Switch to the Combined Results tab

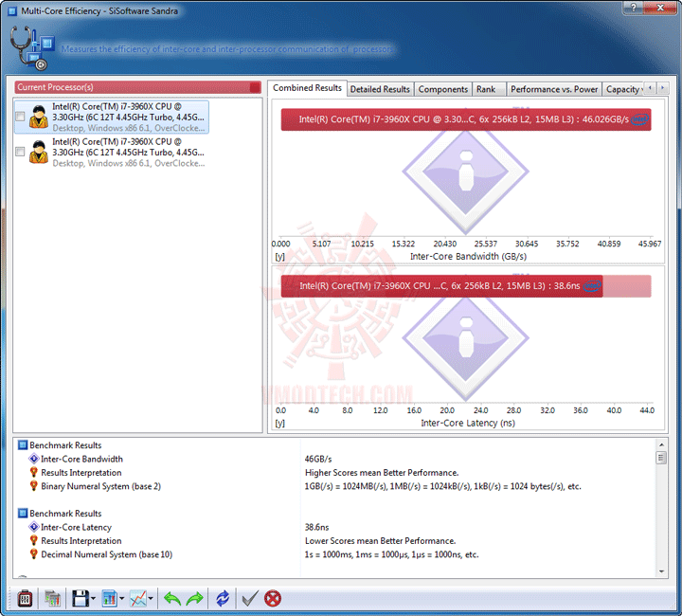(307, 88)
